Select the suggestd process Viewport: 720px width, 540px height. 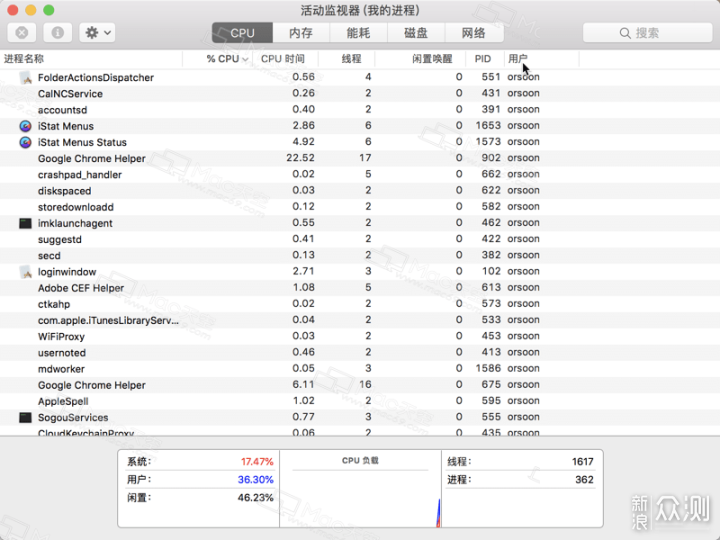tap(360, 239)
